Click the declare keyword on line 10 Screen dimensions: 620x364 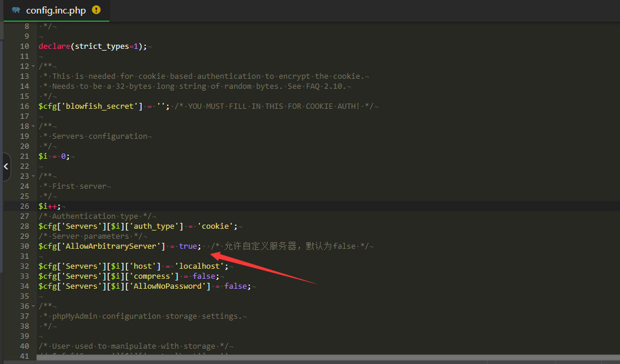54,46
